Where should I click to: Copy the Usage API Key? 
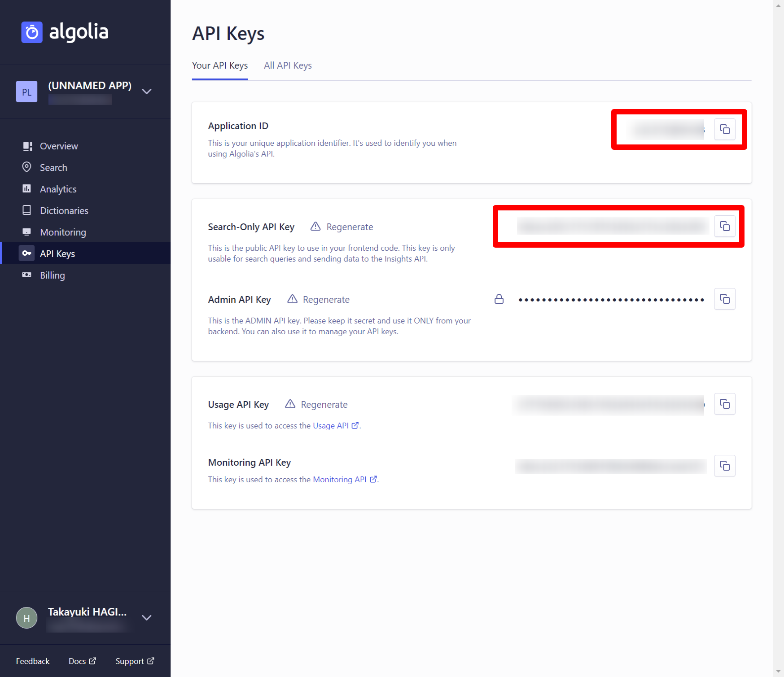click(724, 404)
